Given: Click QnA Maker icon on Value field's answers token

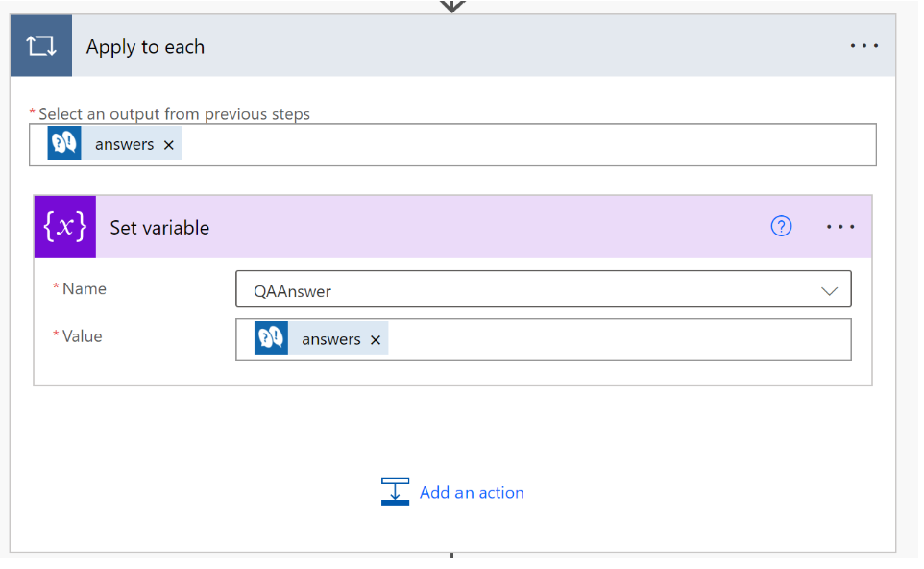Looking at the screenshot, I should click(x=271, y=339).
